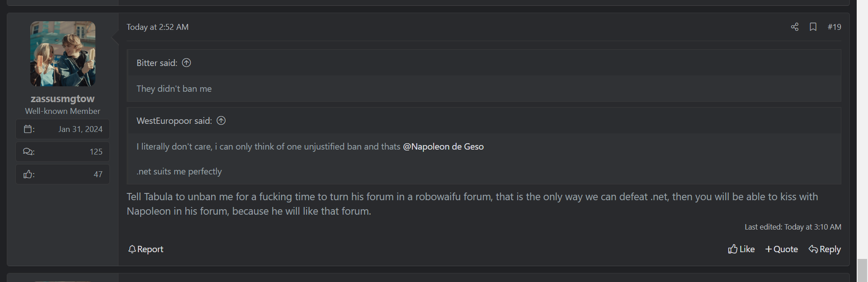Click zassusmgtow's avatar image
This screenshot has width=868, height=282.
tap(63, 54)
